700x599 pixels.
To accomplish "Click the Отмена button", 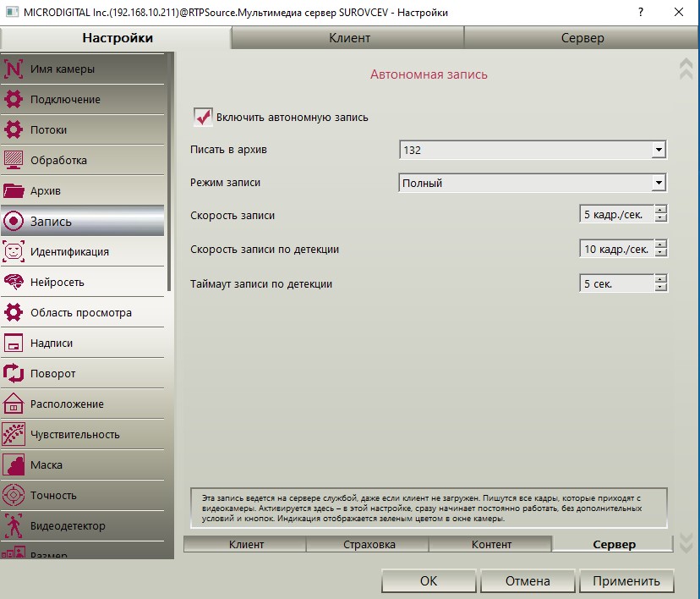I will pyautogui.click(x=528, y=580).
